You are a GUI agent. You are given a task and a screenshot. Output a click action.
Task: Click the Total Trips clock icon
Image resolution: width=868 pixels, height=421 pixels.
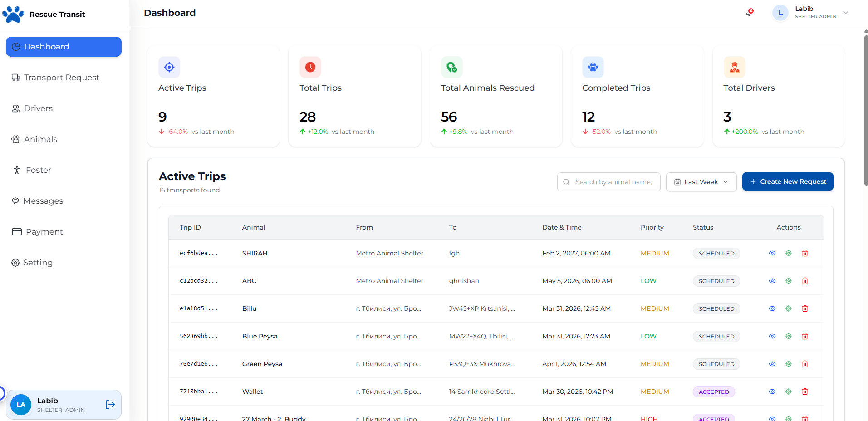pos(310,67)
